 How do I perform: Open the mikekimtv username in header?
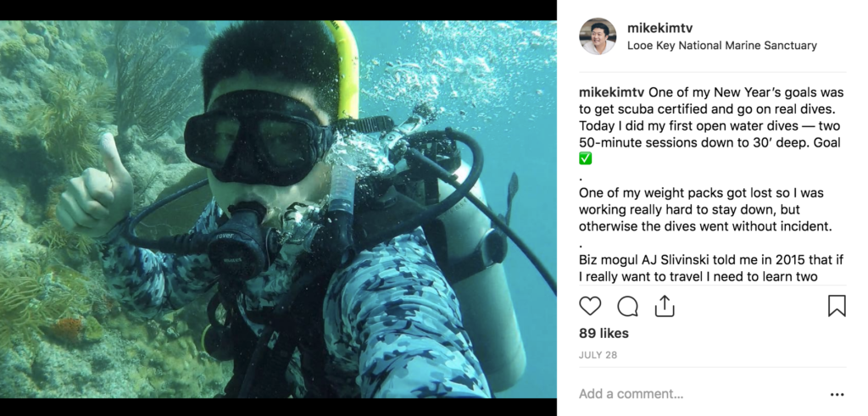coord(659,28)
